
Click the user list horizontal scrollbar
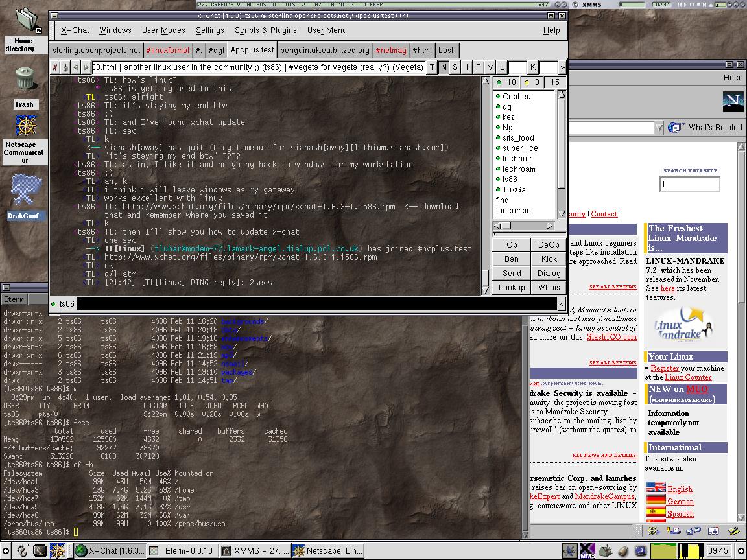523,226
